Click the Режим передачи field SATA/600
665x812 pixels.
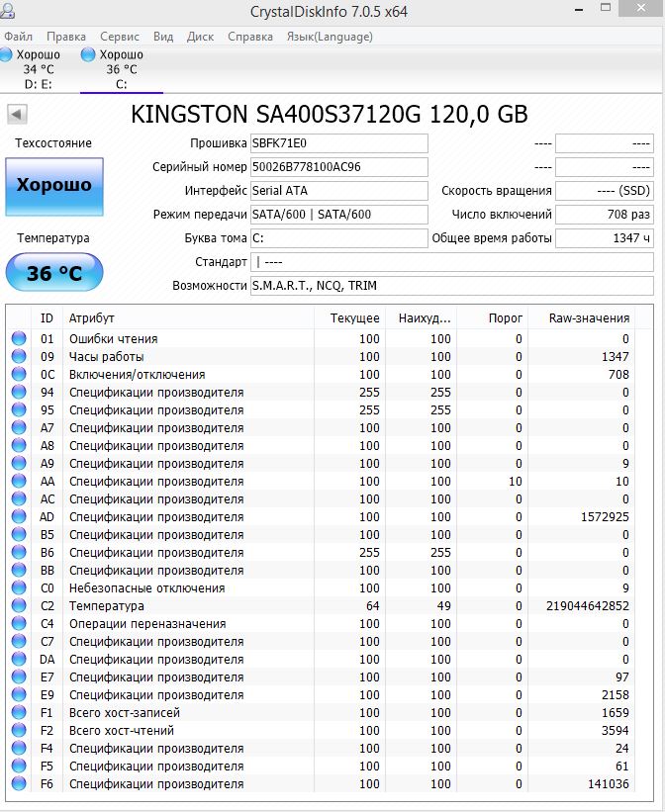coord(339,215)
